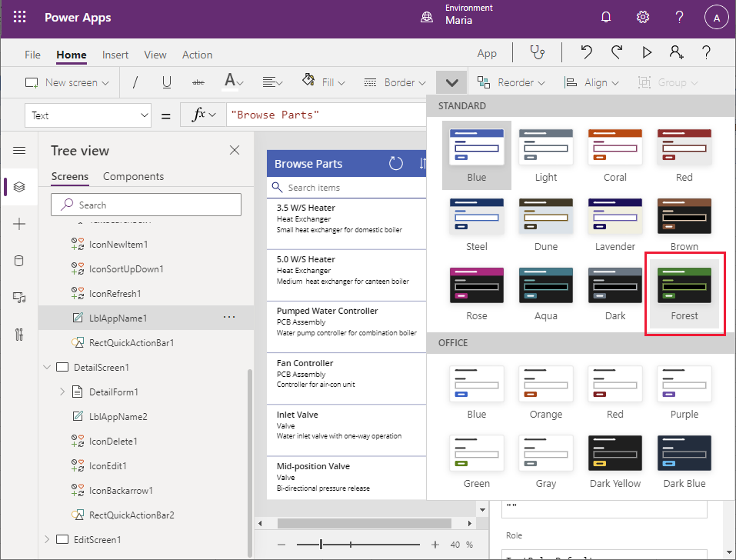This screenshot has height=560, width=736.
Task: Open the text alignment dropdown
Action: pos(272,82)
